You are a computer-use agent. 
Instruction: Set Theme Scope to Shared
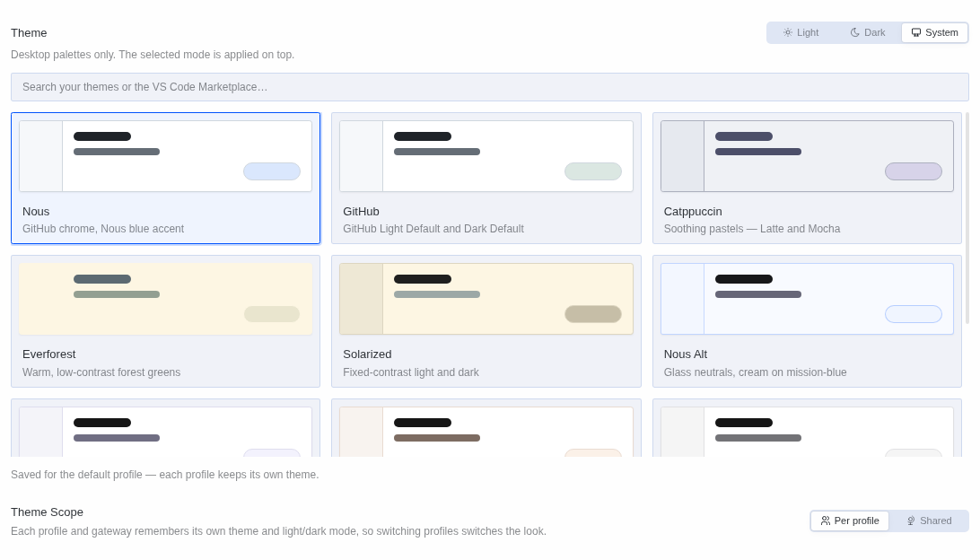[929, 521]
